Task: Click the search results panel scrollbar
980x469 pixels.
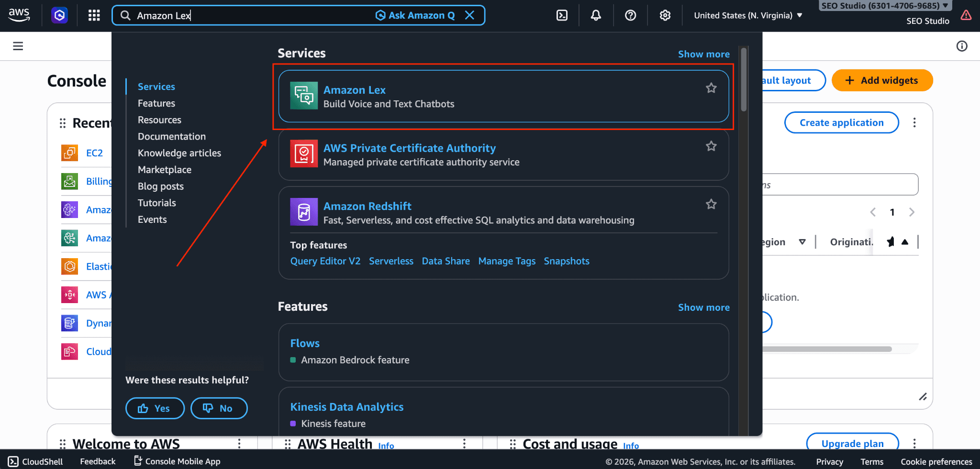Action: 744,79
